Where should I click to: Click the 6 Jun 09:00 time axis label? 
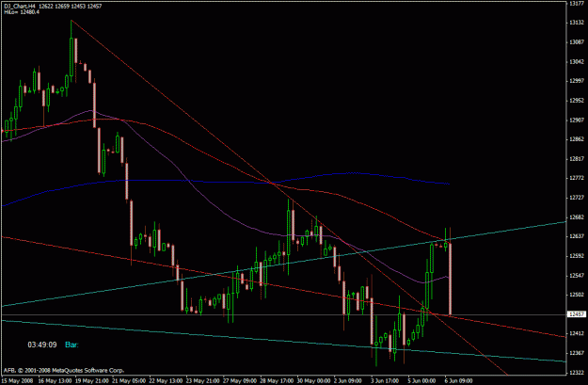(x=459, y=380)
